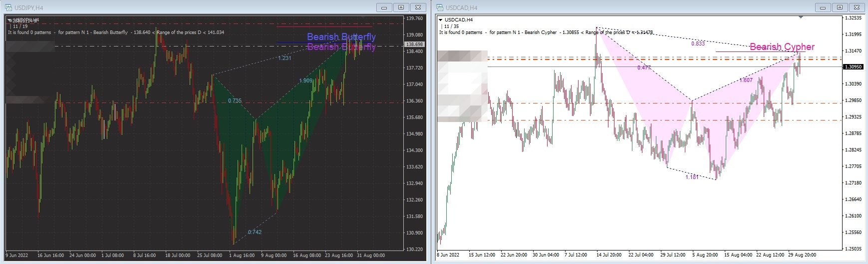Click the 1.909 ratio label on USDJPY

tap(306, 80)
